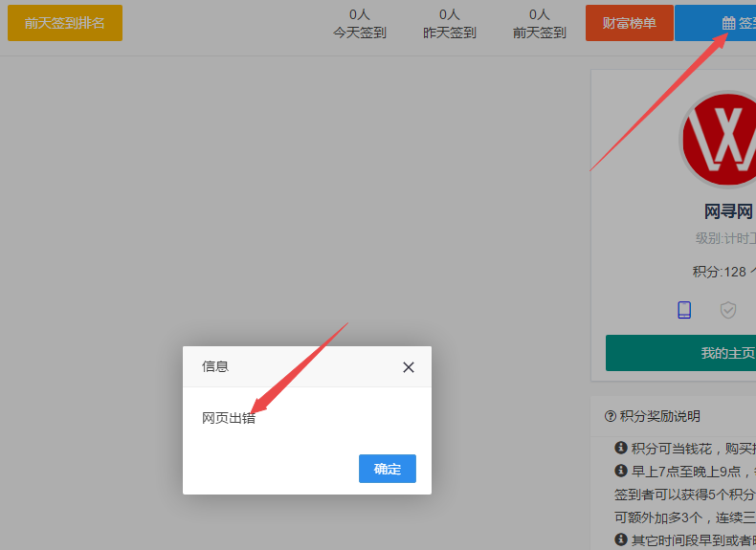Viewport: 756px width, 550px height.
Task: Open the 前天签到排名 ranking
Action: coord(65,23)
